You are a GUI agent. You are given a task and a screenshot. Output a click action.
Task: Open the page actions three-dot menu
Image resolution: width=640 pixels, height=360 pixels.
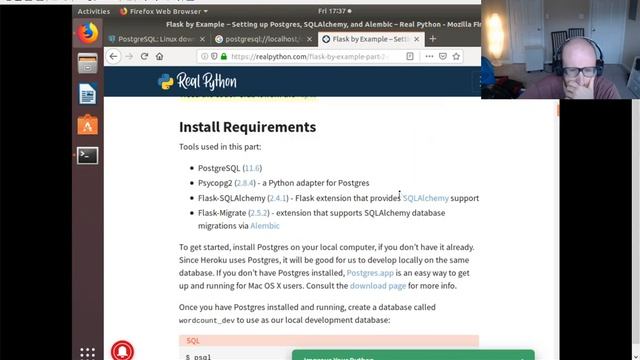(429, 56)
